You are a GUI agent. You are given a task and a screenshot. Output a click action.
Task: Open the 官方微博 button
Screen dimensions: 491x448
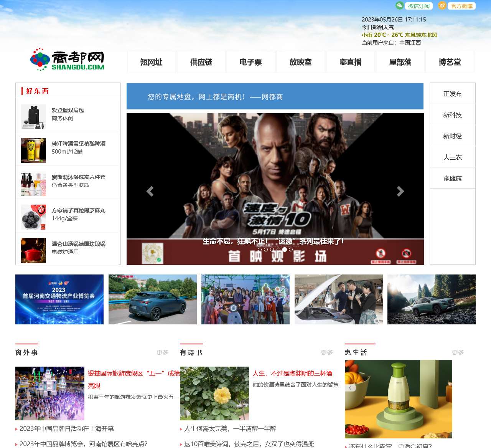click(461, 6)
